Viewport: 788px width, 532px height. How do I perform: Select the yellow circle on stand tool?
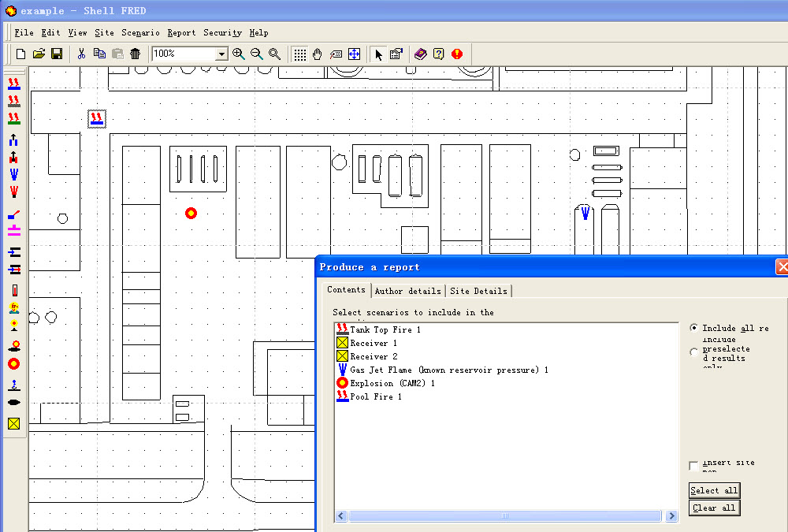(x=14, y=326)
